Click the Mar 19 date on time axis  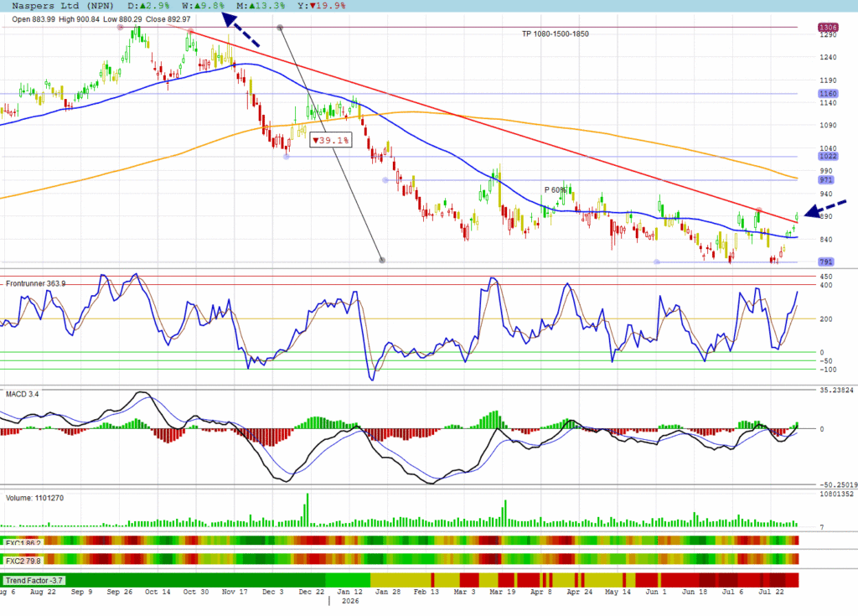[x=503, y=592]
